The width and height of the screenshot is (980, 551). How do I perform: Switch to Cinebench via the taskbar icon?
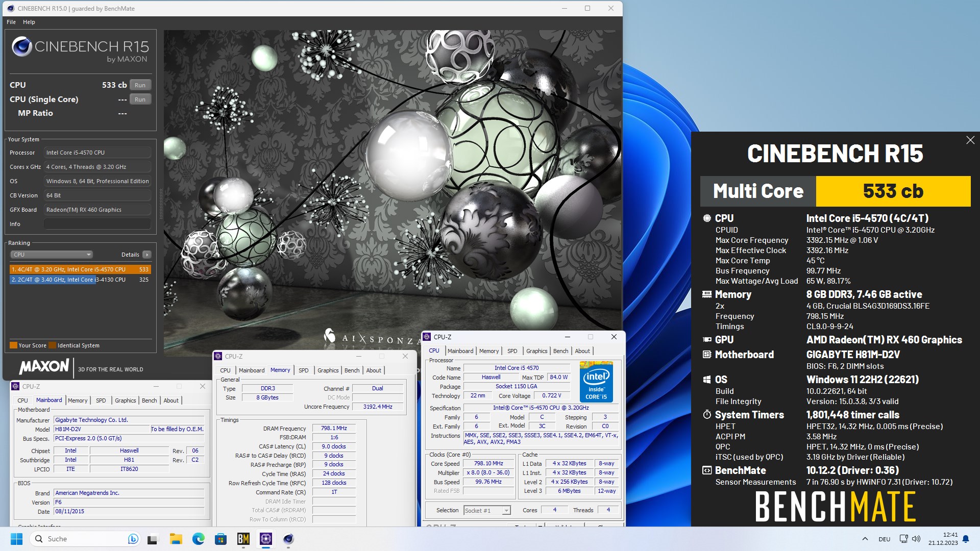[x=288, y=539]
